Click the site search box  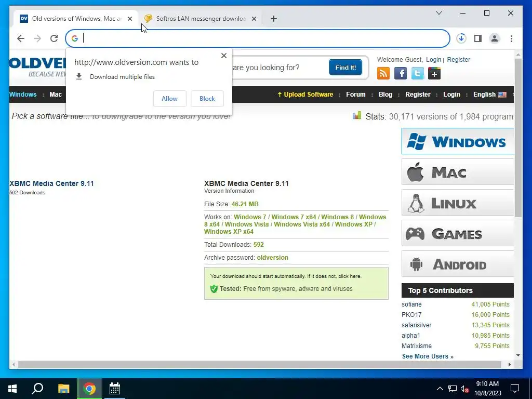279,68
